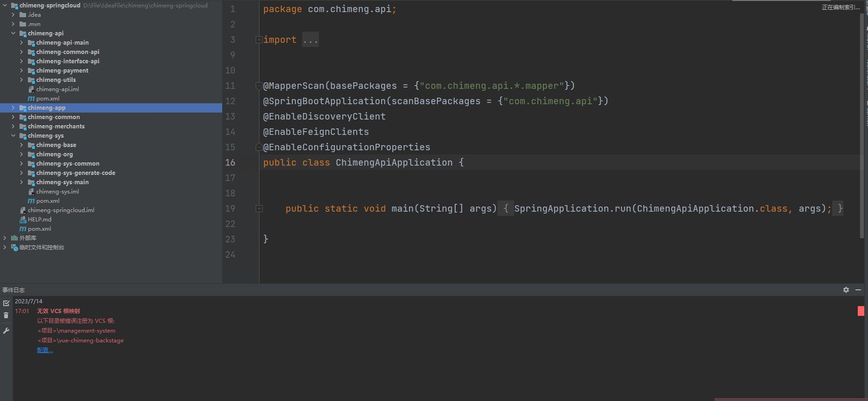The width and height of the screenshot is (868, 401).
Task: Expand the chimeng-utils module
Action: (22, 80)
